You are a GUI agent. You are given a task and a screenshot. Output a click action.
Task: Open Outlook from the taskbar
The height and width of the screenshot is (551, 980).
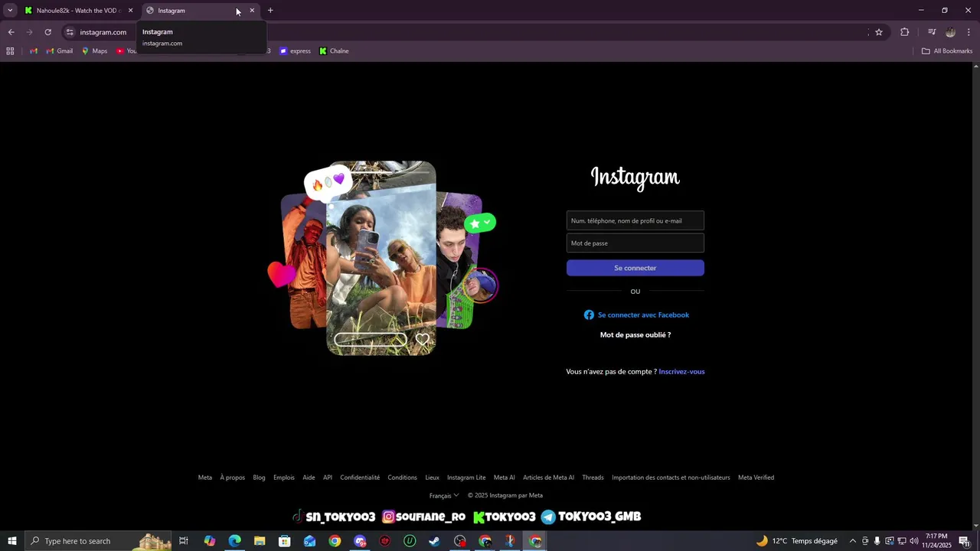point(309,541)
